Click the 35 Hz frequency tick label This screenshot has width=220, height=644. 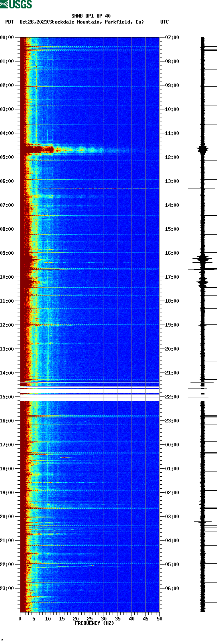tap(118, 619)
